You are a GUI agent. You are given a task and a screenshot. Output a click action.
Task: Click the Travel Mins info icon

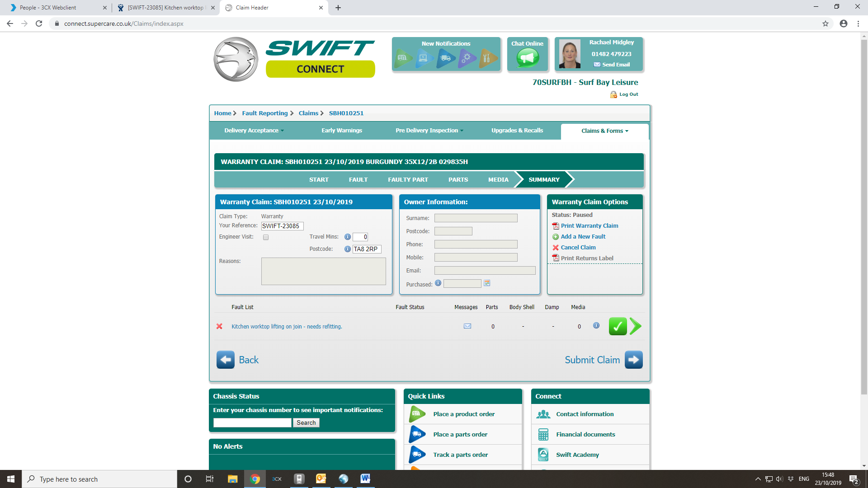(347, 237)
